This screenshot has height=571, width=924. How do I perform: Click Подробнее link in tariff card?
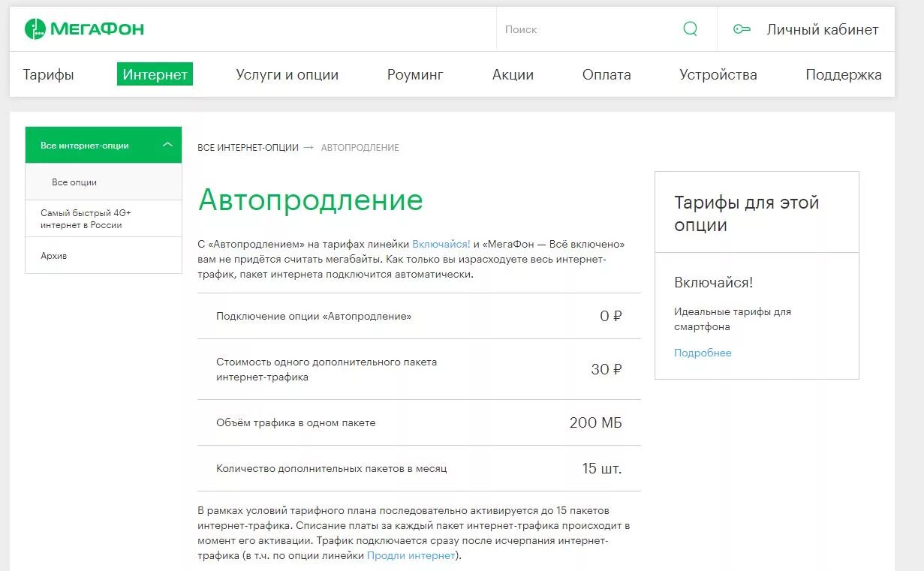[x=703, y=353]
